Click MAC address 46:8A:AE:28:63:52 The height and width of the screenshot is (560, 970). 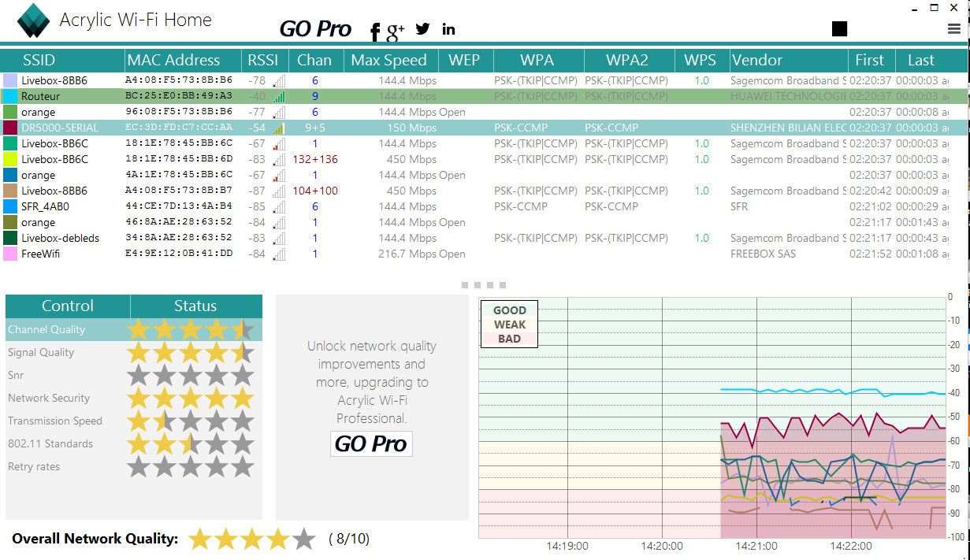[x=179, y=222]
